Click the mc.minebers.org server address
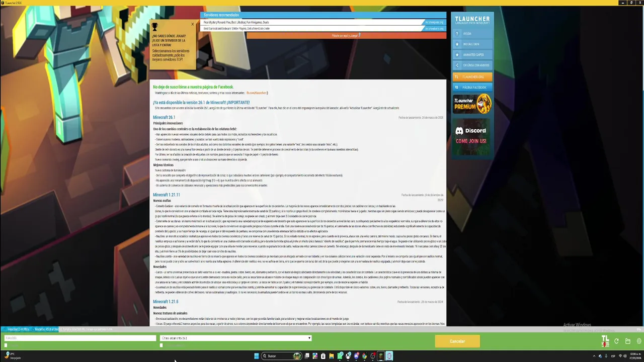The image size is (644, 362). [434, 29]
